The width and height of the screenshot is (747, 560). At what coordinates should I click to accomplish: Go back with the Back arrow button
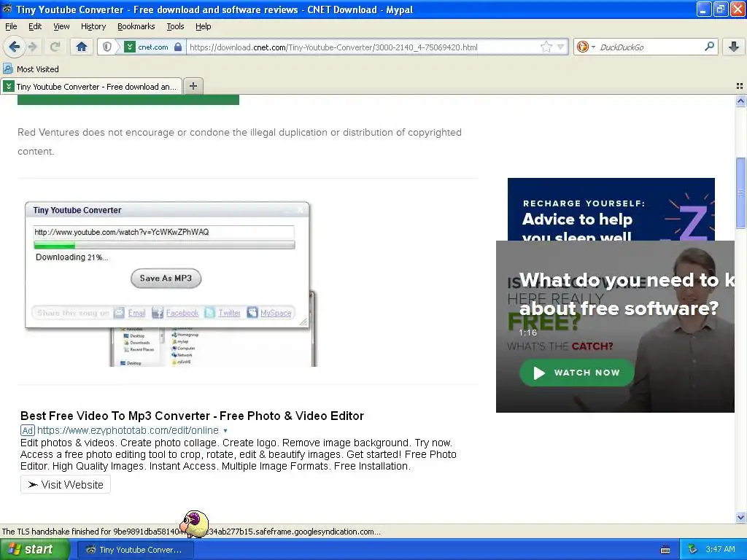[x=14, y=47]
